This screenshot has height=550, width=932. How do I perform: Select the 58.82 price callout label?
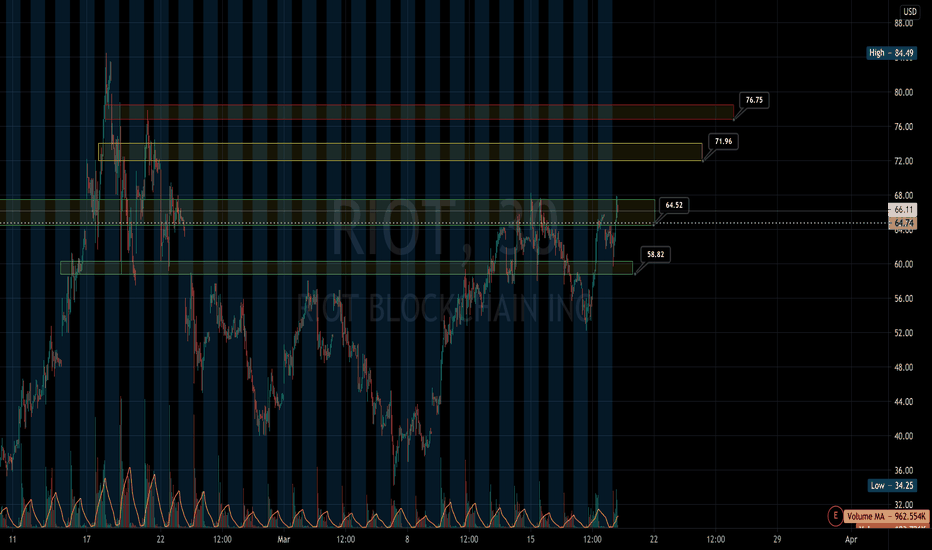656,254
